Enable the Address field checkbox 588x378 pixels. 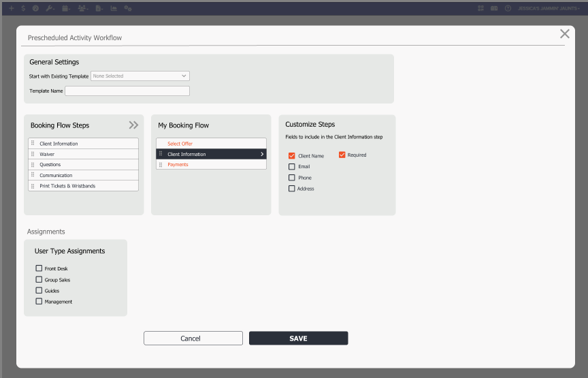tap(292, 189)
